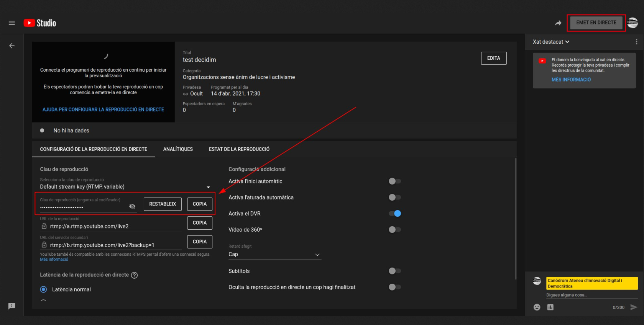The height and width of the screenshot is (325, 644).
Task: Click Restableix stream key button
Action: pos(163,204)
